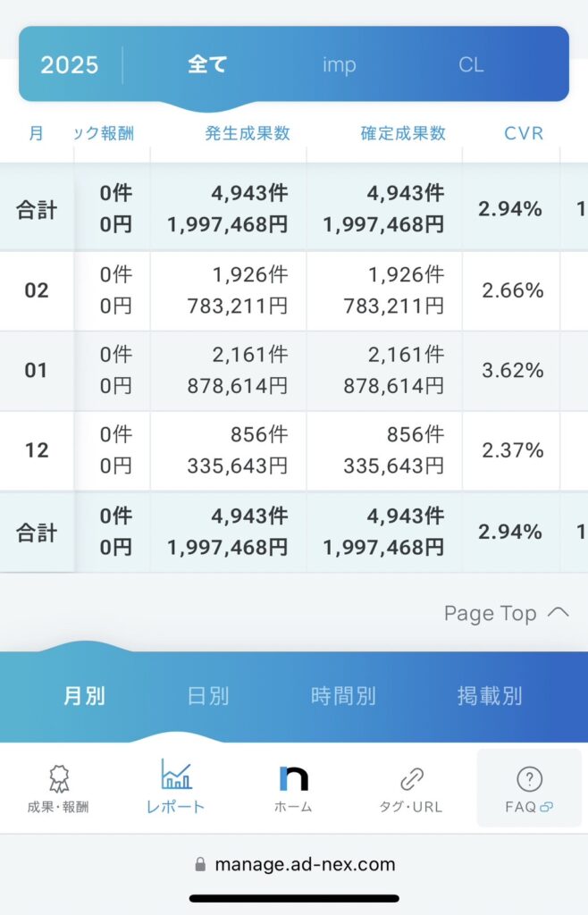
Task: Switch to the 掲載別 report tab
Action: 490,695
